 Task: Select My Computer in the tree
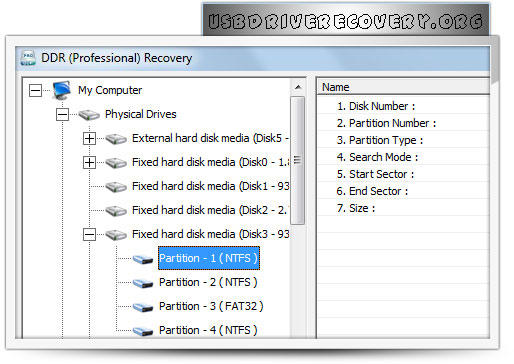point(110,90)
